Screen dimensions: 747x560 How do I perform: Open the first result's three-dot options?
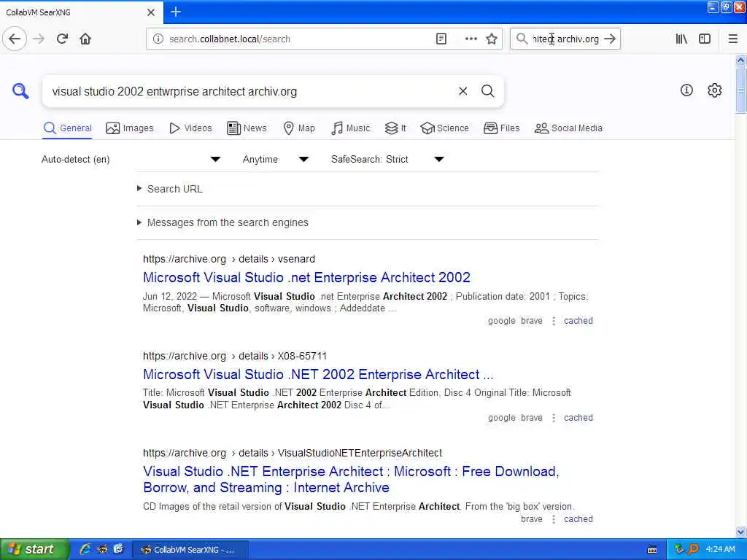coord(554,321)
